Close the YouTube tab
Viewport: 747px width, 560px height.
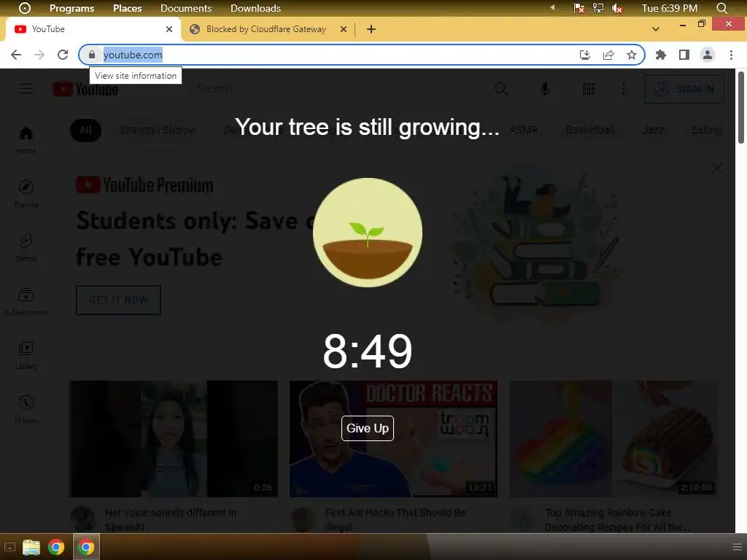[169, 29]
